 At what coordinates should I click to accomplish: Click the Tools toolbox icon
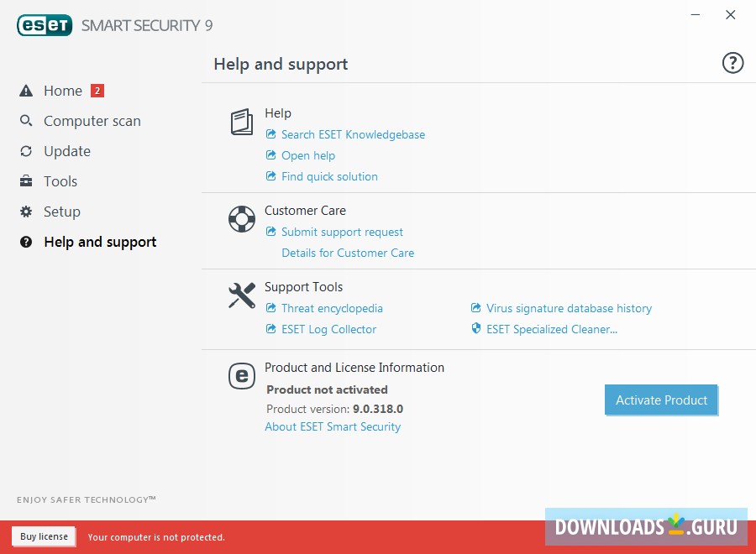(x=26, y=181)
